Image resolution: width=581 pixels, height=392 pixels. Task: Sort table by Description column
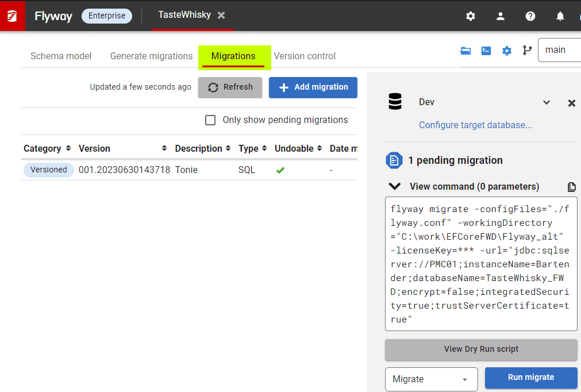click(x=228, y=148)
